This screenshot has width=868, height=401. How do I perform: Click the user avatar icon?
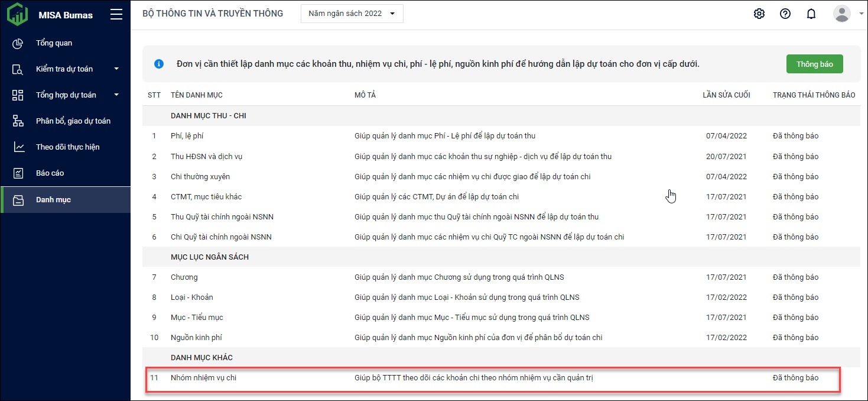pyautogui.click(x=841, y=14)
